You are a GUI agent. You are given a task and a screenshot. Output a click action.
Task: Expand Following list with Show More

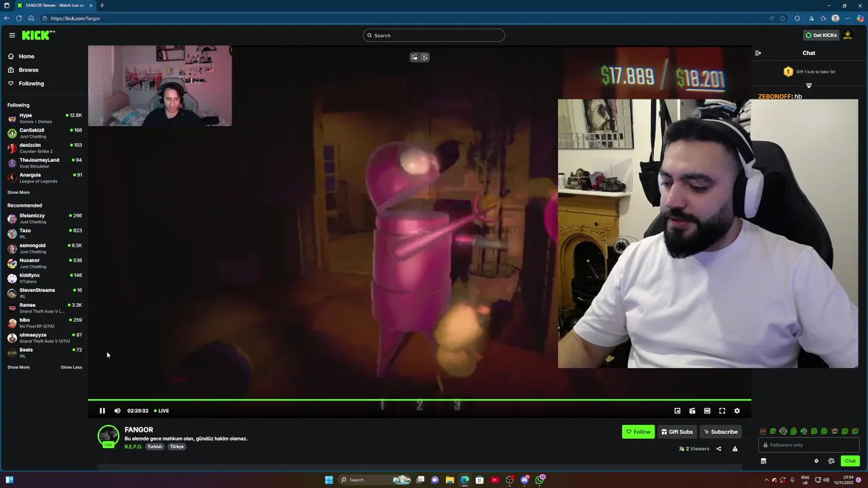pyautogui.click(x=18, y=192)
